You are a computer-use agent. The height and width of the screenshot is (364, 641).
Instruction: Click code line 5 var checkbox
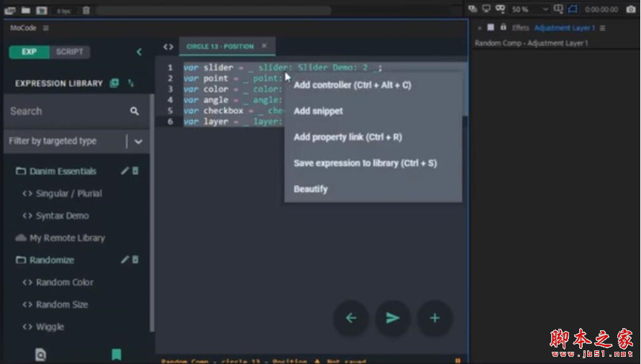tap(234, 111)
